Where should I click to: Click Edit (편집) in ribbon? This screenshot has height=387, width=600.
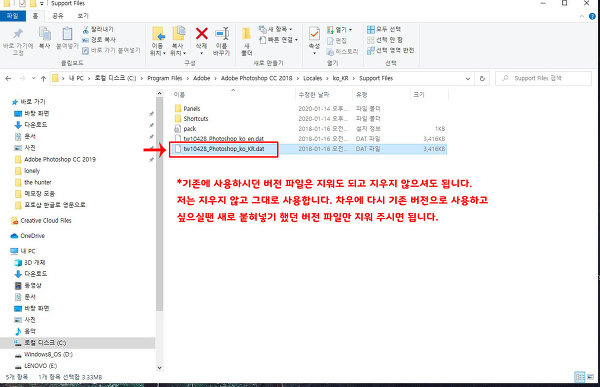(337, 41)
